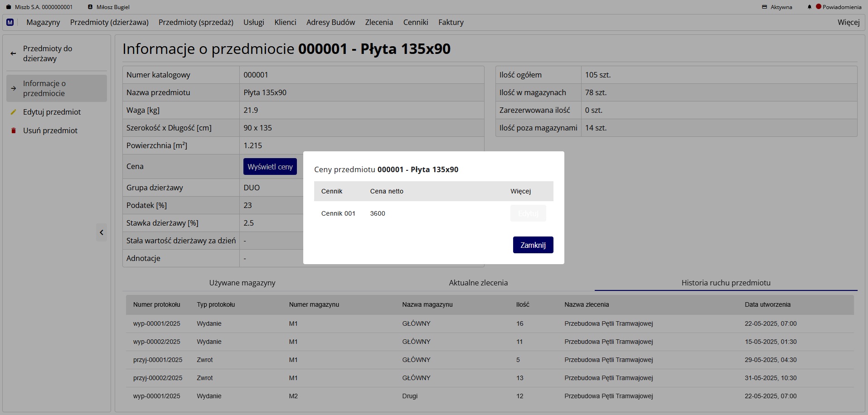Open the Magazyny menu

pyautogui.click(x=43, y=22)
